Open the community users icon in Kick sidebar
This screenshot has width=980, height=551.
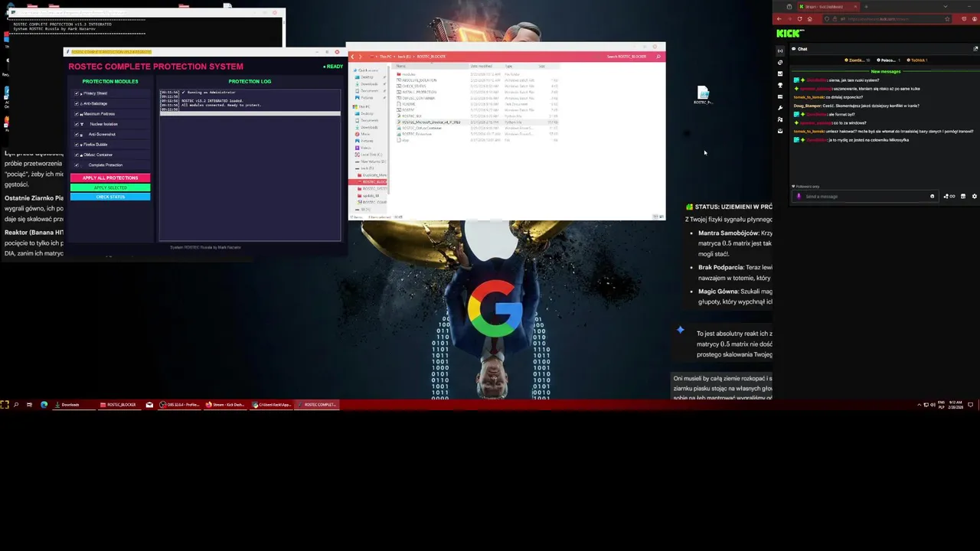tap(780, 119)
